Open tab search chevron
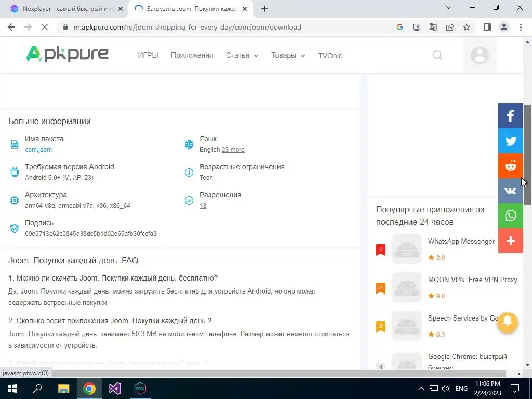Image resolution: width=532 pixels, height=399 pixels. (x=448, y=7)
